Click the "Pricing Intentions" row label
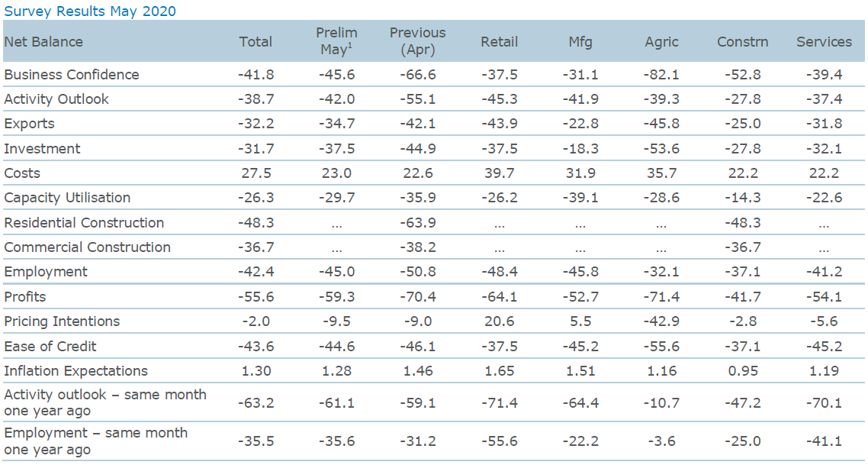Viewport: 868px width, 465px height. 62,321
